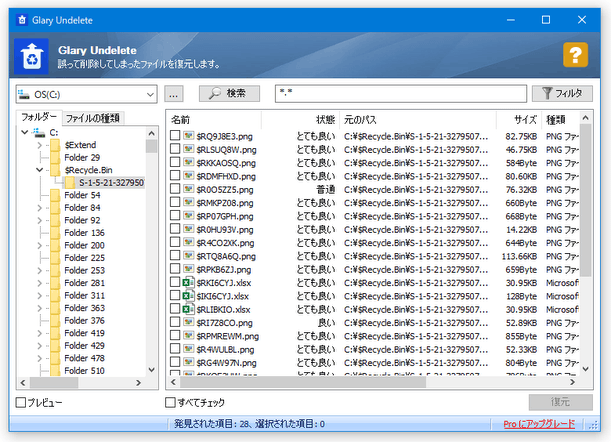Expand the Folder 281 tree node
Viewport: 611px width, 442px height.
(39, 283)
